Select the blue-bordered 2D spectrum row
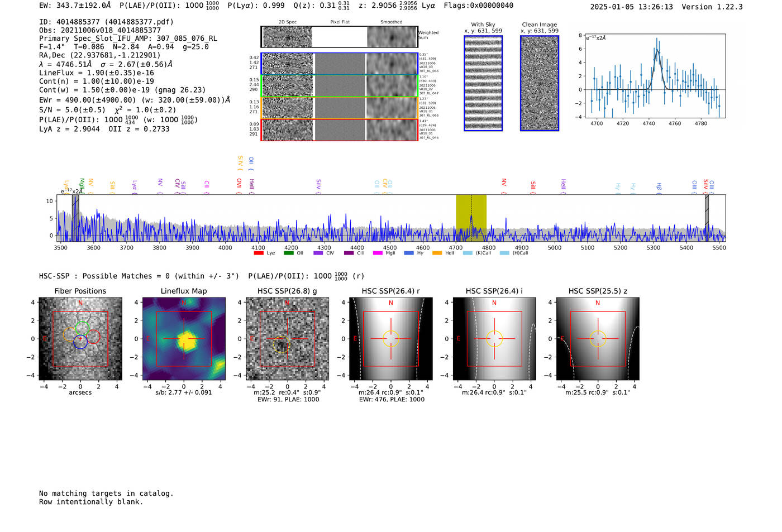The height and width of the screenshot is (532, 782). click(x=340, y=64)
